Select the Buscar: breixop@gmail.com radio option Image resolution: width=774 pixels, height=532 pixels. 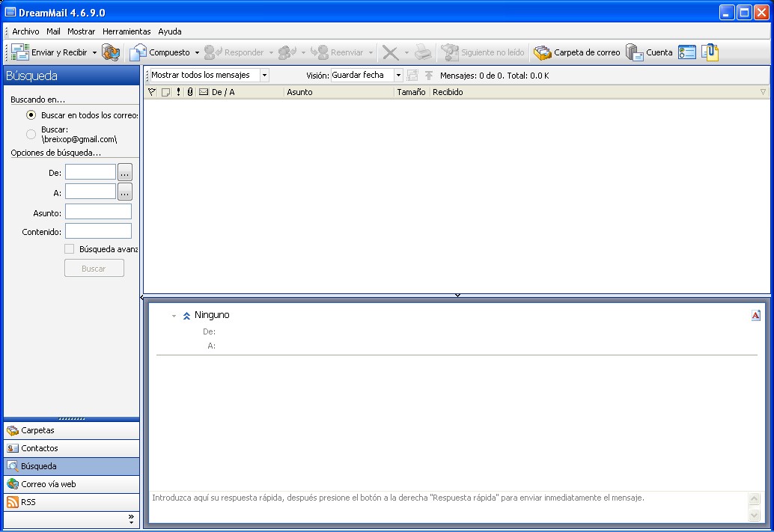tap(31, 134)
